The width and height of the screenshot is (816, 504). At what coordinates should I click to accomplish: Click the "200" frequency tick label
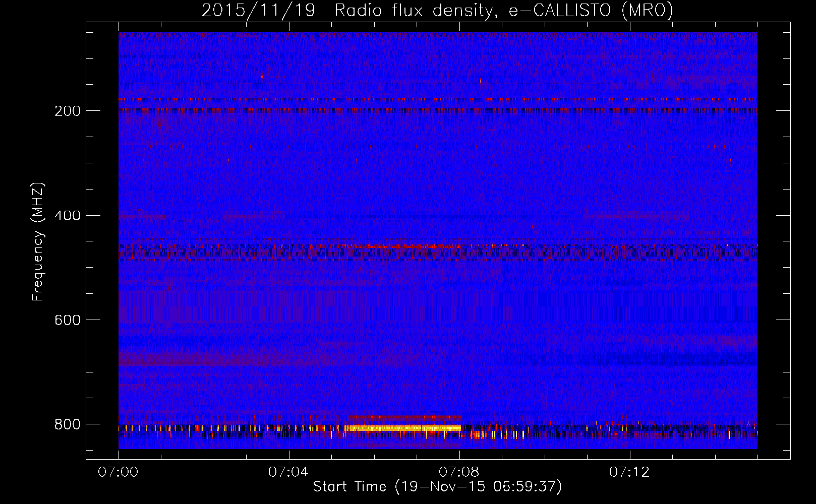[x=67, y=111]
